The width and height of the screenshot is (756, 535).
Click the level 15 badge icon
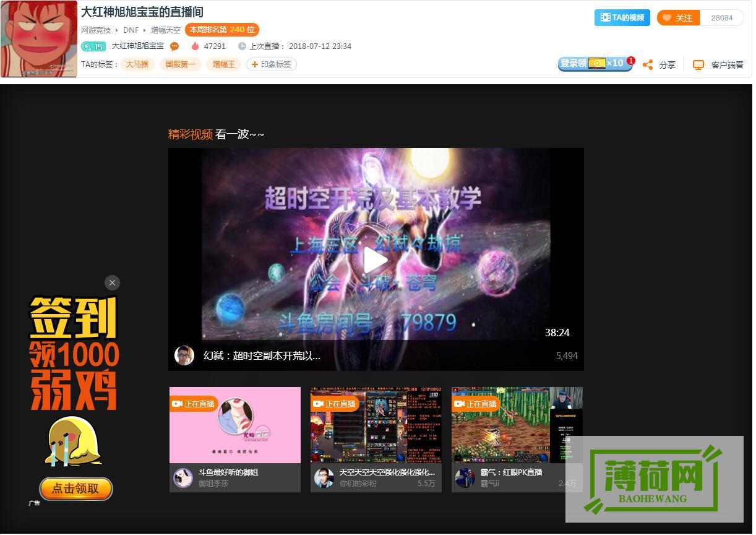93,46
